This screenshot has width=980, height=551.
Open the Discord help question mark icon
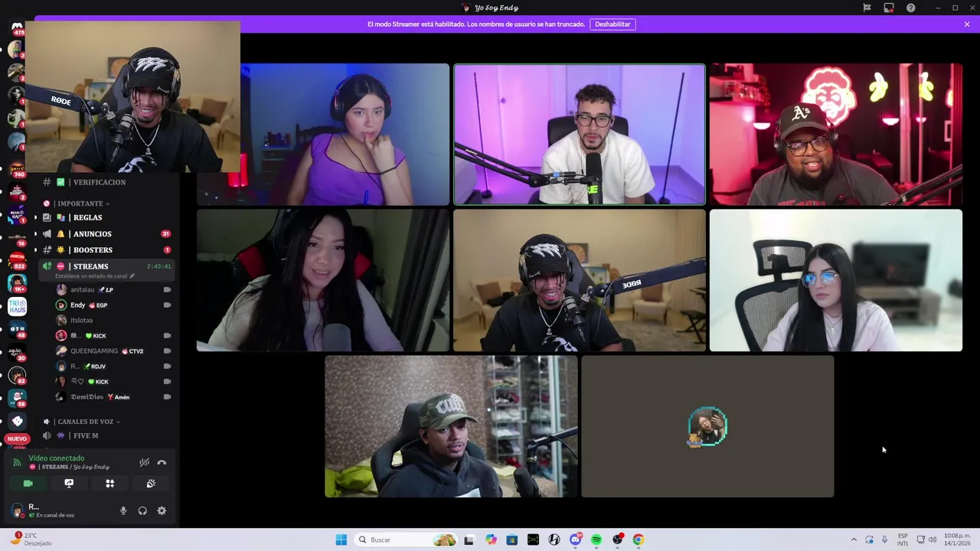(x=910, y=8)
